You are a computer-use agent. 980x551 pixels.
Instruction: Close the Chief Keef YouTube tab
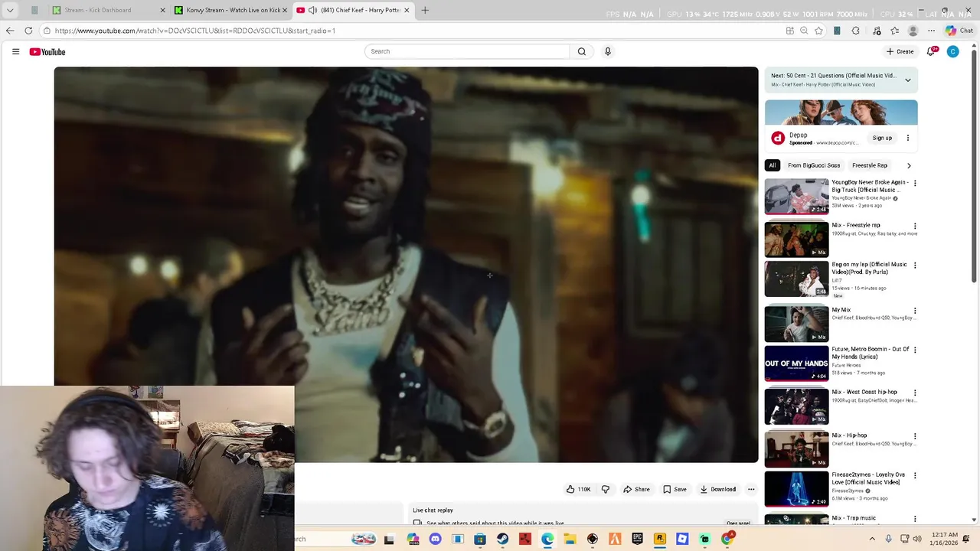tap(407, 10)
